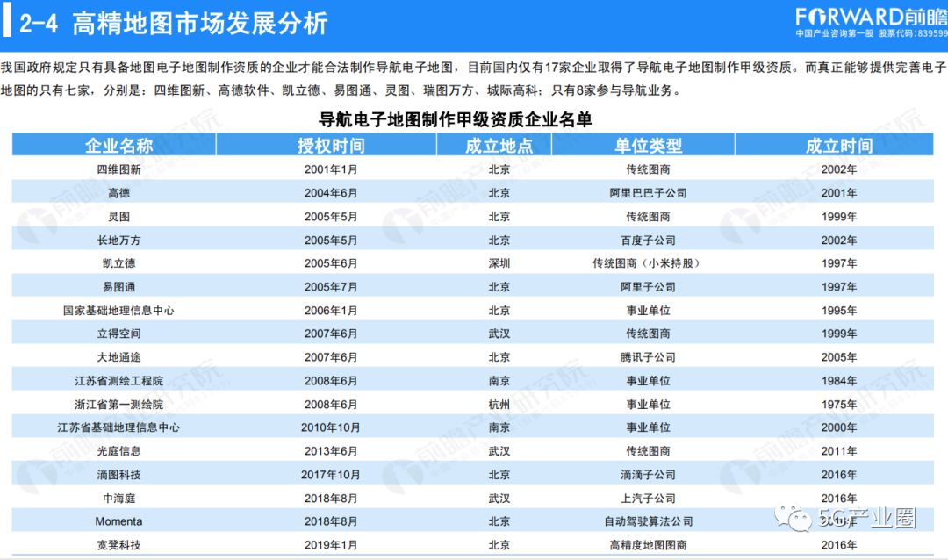The width and height of the screenshot is (948, 560).
Task: Click unit type 自动驾驶算法公司
Action: pyautogui.click(x=648, y=521)
